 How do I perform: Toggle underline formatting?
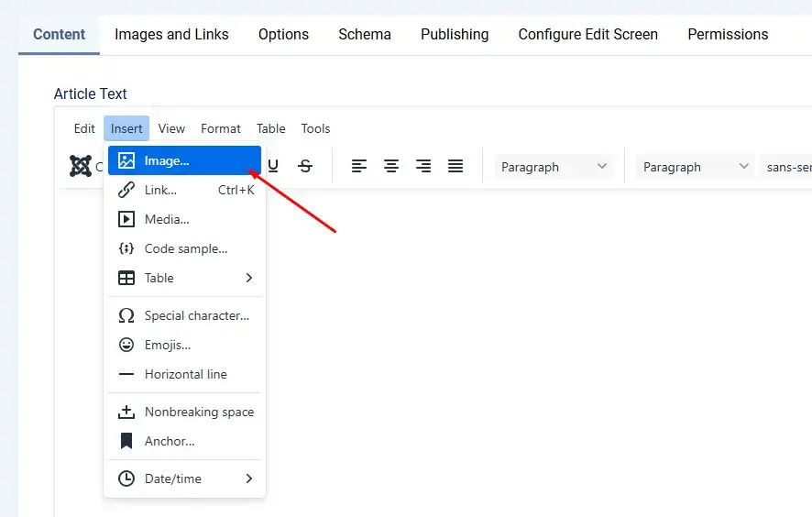(273, 166)
